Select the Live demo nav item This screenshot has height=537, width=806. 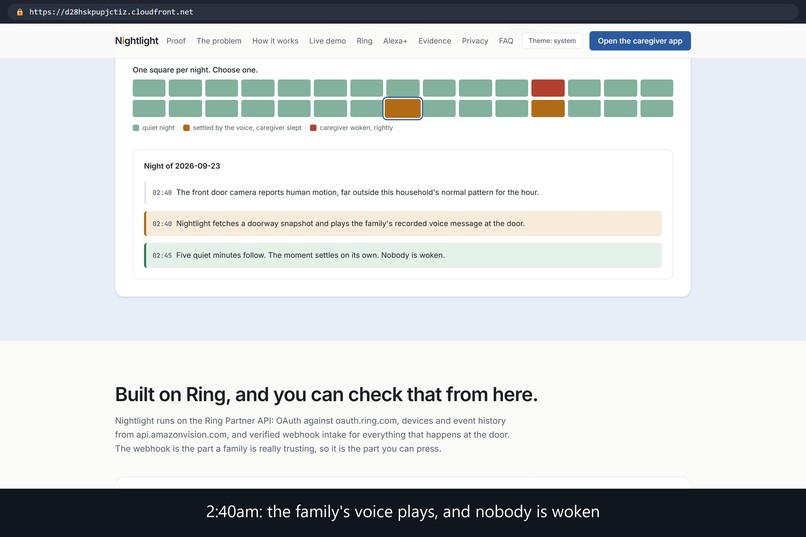327,41
